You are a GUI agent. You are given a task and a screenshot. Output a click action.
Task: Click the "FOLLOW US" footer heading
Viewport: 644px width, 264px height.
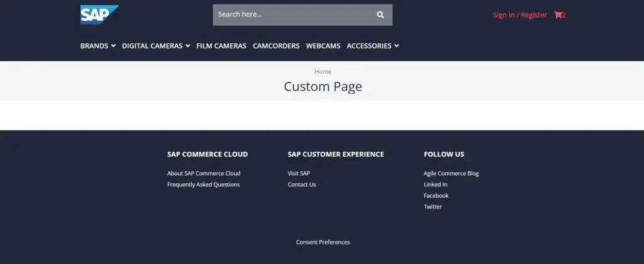click(x=444, y=154)
